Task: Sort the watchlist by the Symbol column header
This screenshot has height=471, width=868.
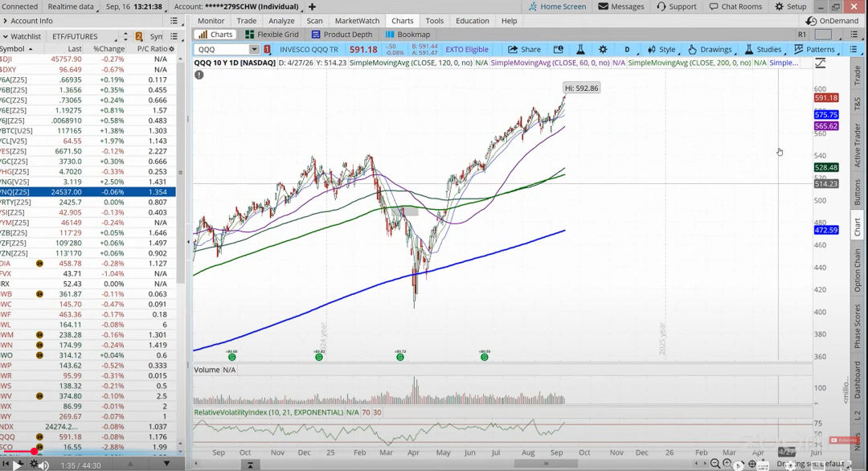Action: click(x=15, y=49)
